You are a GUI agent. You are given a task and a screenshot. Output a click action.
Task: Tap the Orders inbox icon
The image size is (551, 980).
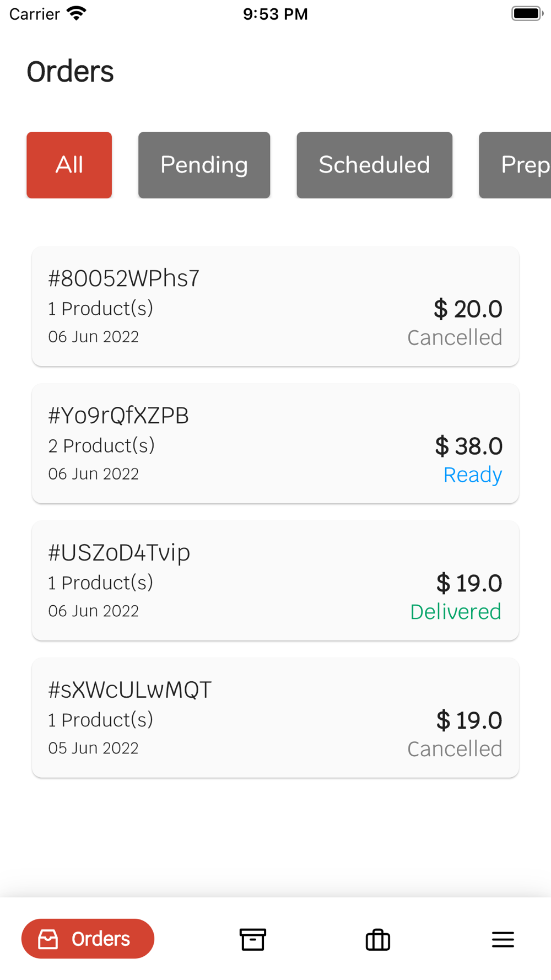click(48, 939)
